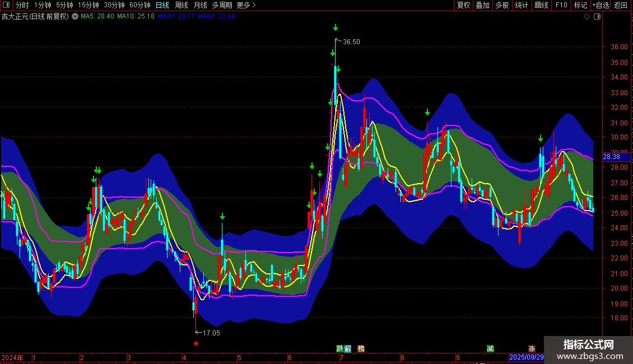Toggle the left sidebar panel icon
Viewport: 633px width, 364px height.
point(6,5)
